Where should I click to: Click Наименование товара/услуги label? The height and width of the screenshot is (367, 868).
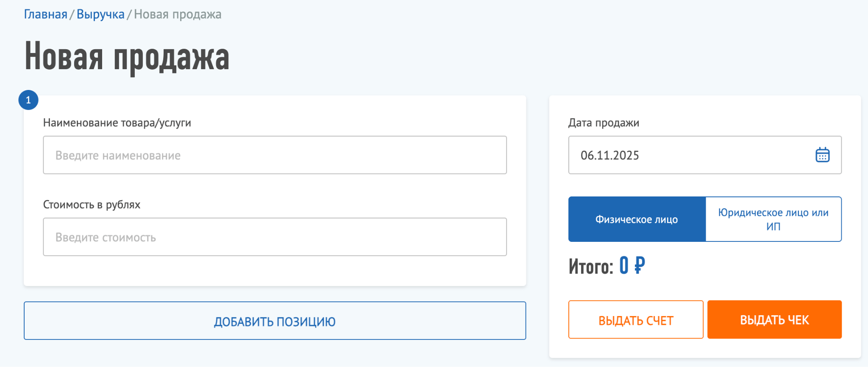[x=117, y=123]
